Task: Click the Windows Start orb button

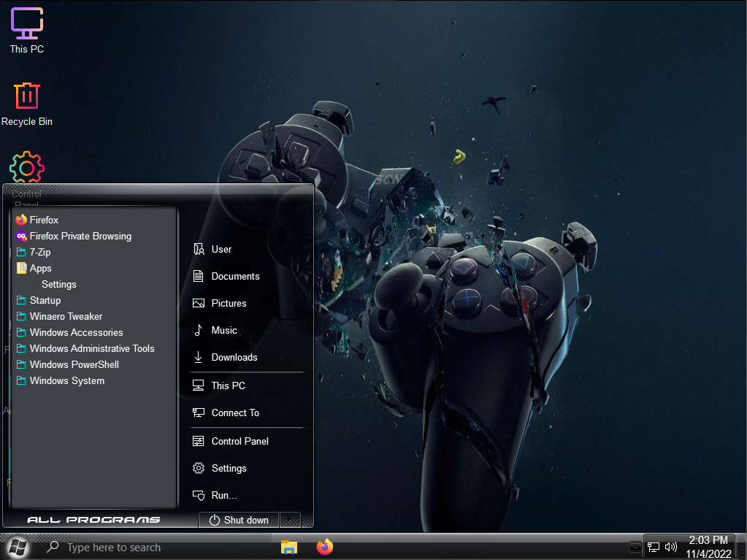Action: [x=18, y=547]
